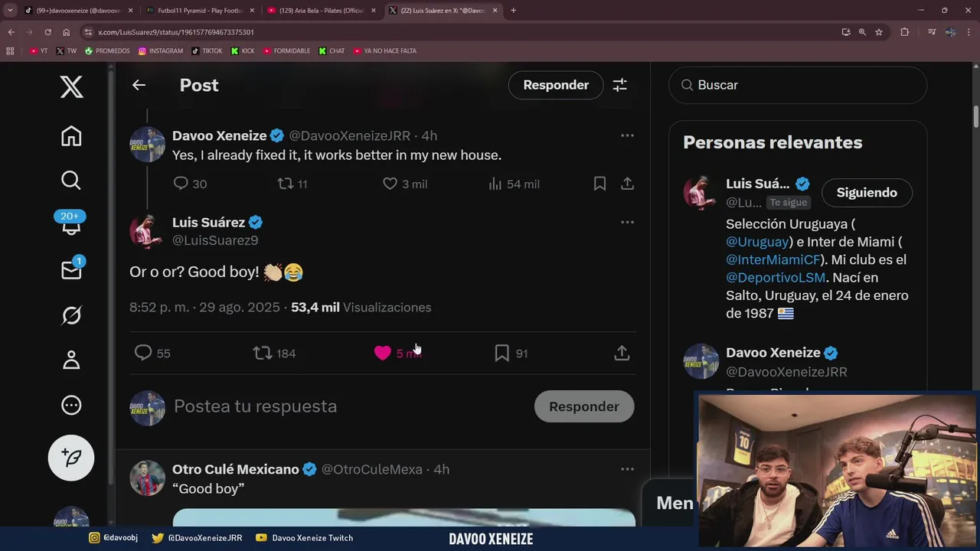Viewport: 980px width, 551px height.
Task: Open the Explore search icon in sidebar
Action: tap(71, 181)
